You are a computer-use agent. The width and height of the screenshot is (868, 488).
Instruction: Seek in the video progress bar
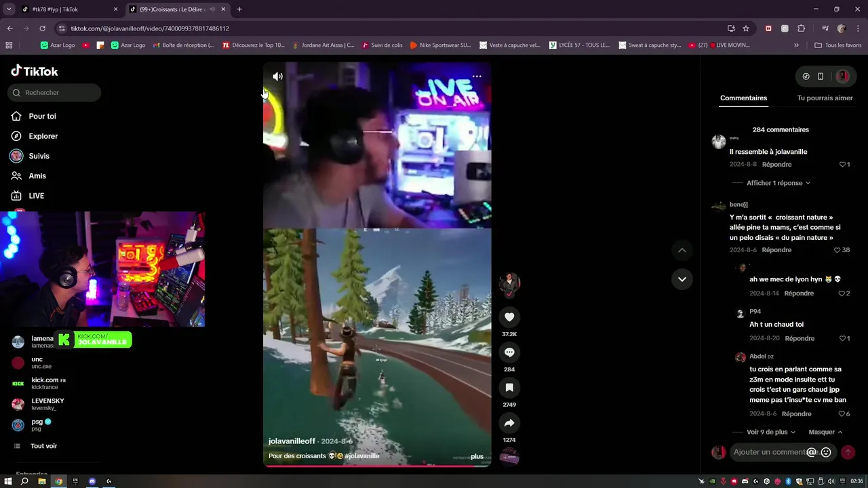(377, 465)
